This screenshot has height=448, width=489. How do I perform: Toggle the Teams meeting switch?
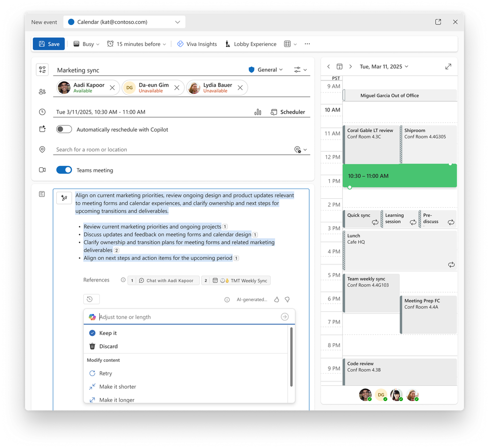pyautogui.click(x=64, y=170)
